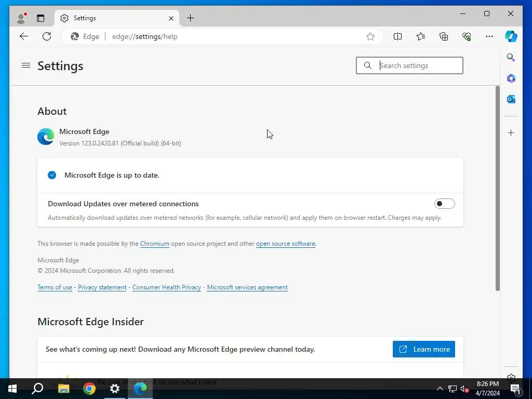Screen dimensions: 532x399
Task: Click the muted volume tray icon
Action: coord(465,389)
